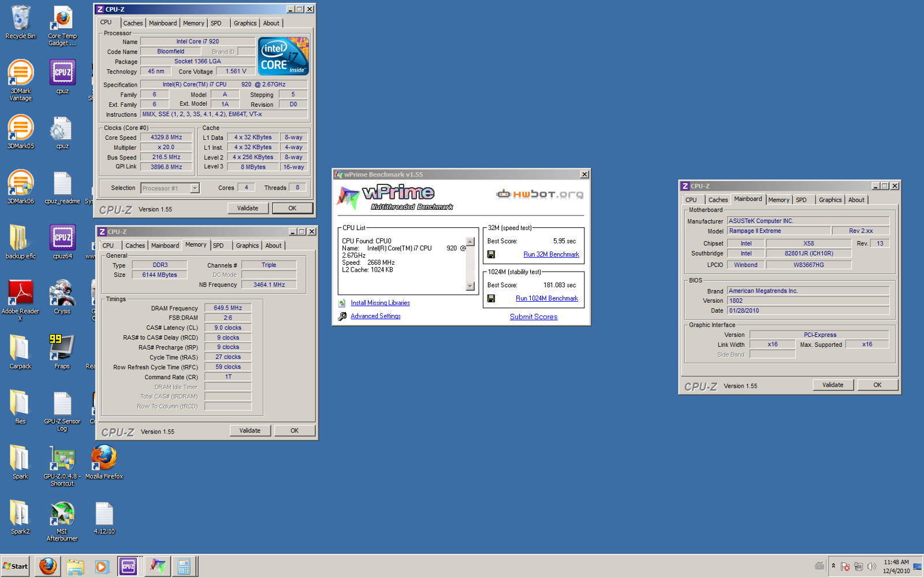This screenshot has height=578, width=924.
Task: Open Memory tab in Mainboard CPU-Z window
Action: click(778, 200)
